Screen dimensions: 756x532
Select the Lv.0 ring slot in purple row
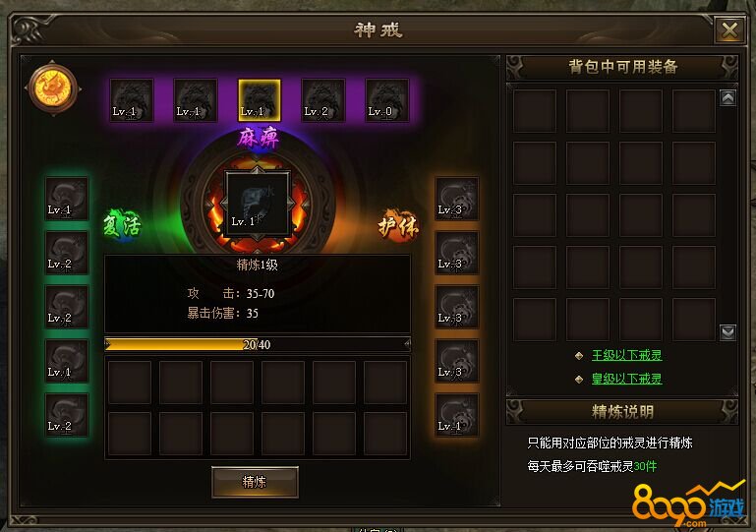point(387,100)
